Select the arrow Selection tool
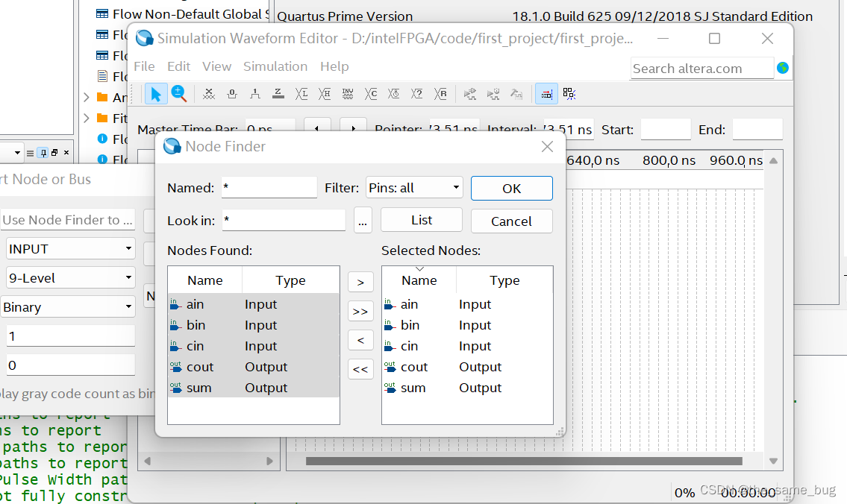Screen dimensions: 847x504 click(x=155, y=94)
